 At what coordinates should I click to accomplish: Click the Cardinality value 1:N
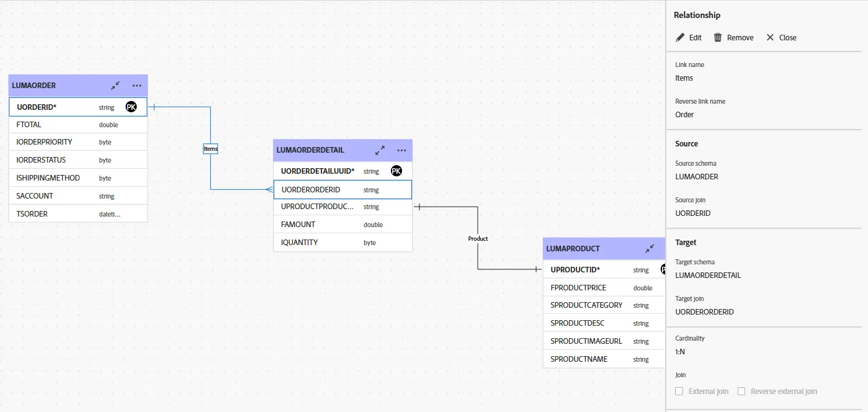point(680,352)
